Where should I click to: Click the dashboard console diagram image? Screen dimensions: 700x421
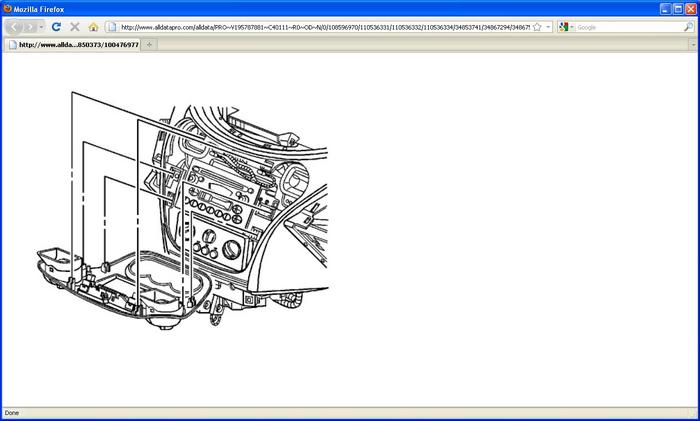[x=183, y=211]
